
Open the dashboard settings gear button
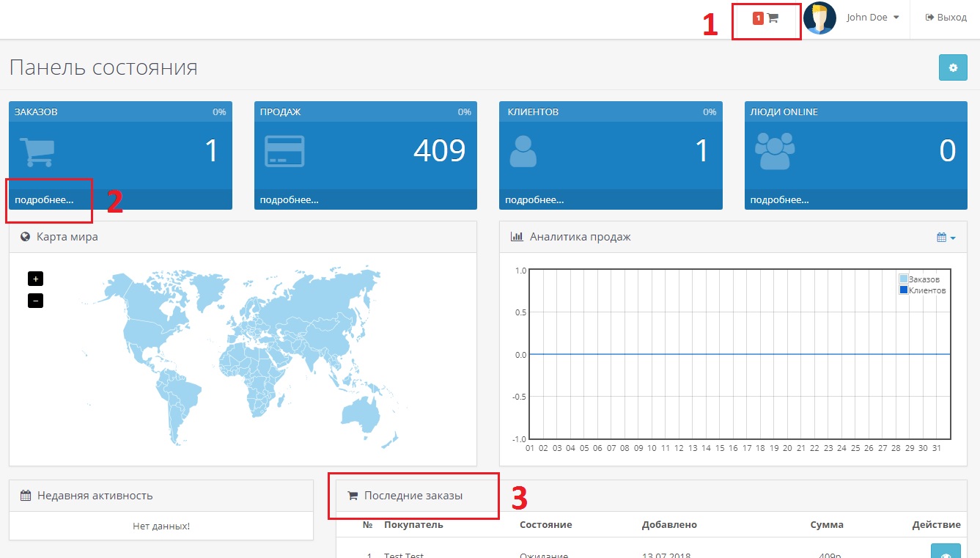[x=953, y=67]
